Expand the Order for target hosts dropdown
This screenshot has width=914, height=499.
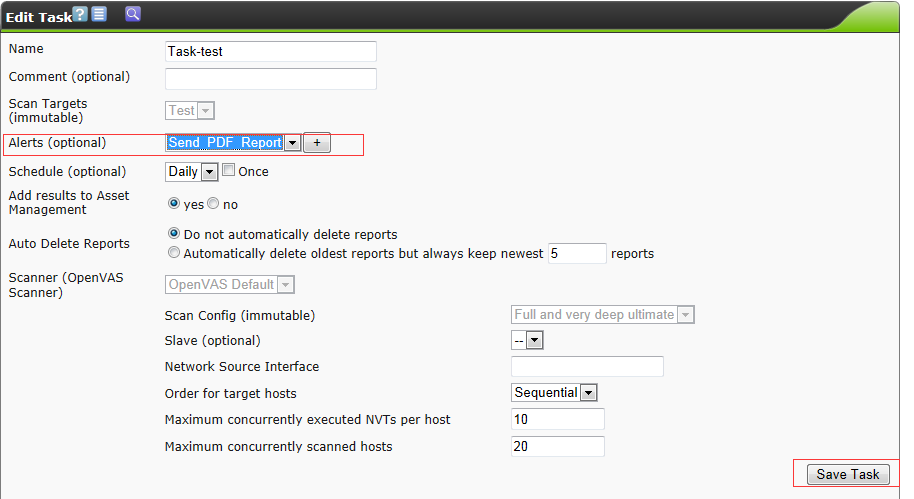click(588, 393)
